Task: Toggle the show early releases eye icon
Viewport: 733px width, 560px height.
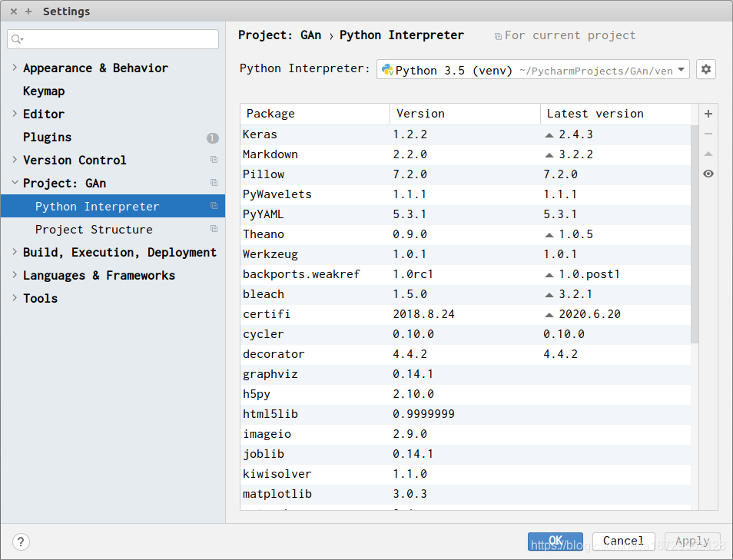Action: click(x=708, y=174)
